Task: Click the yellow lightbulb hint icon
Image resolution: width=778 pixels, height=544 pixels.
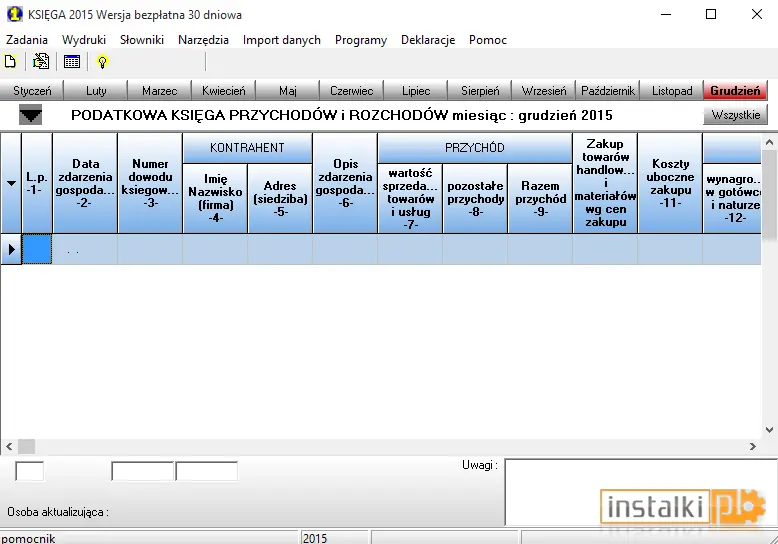Action: click(102, 62)
